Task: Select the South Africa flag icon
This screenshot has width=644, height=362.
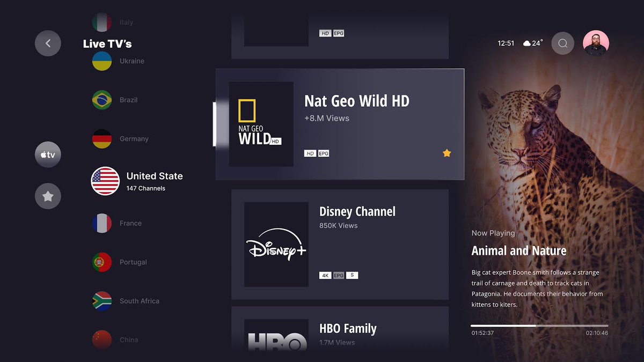Action: 102,301
